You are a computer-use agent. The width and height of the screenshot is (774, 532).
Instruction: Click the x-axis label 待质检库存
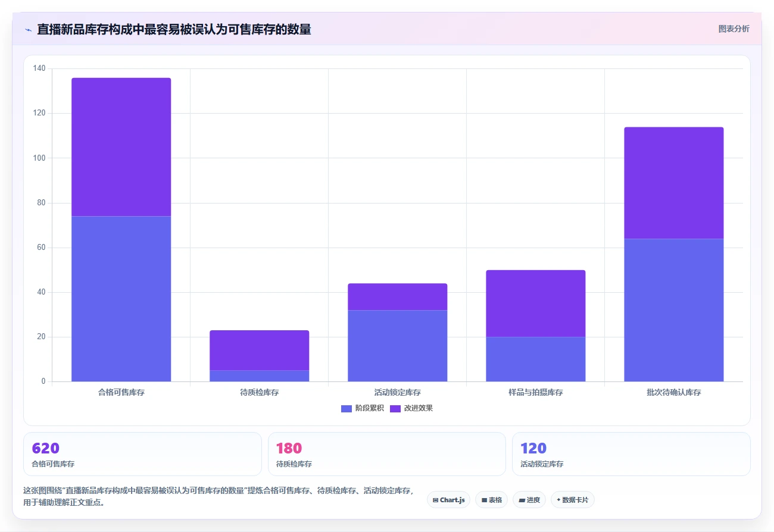point(259,393)
